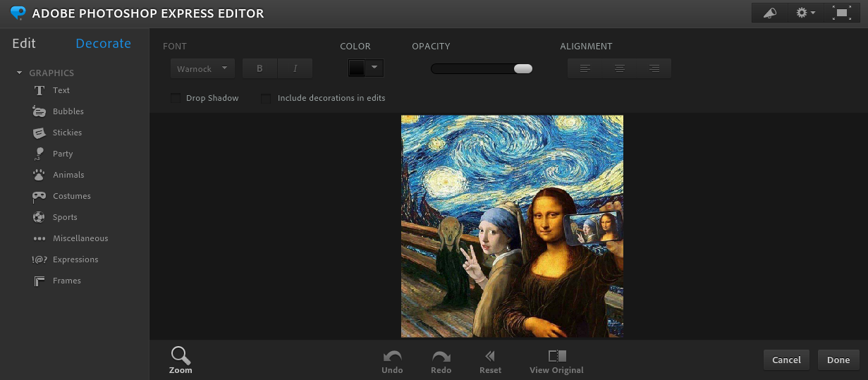Screen dimensions: 868x380
Task: Select the Animals paw icon
Action: [x=39, y=175]
